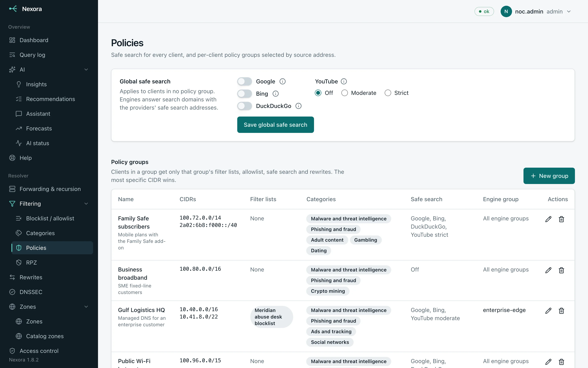Select YouTube Strict radio option
The height and width of the screenshot is (368, 588).
tap(388, 93)
